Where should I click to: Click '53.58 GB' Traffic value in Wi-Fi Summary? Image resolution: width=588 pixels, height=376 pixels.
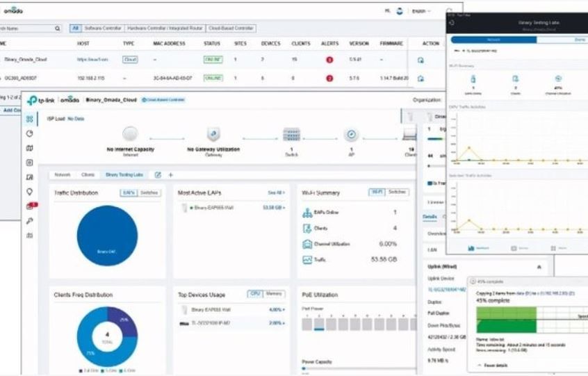[384, 259]
